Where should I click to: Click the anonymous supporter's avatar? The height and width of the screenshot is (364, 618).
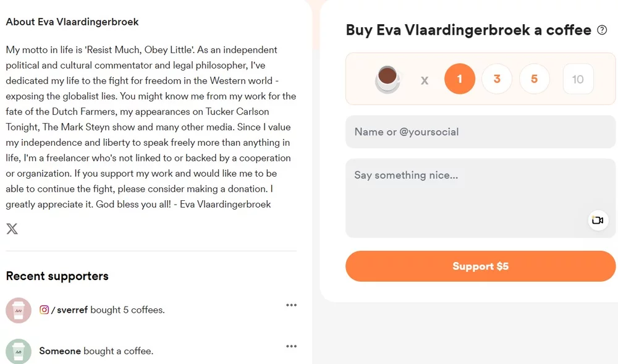click(x=18, y=350)
